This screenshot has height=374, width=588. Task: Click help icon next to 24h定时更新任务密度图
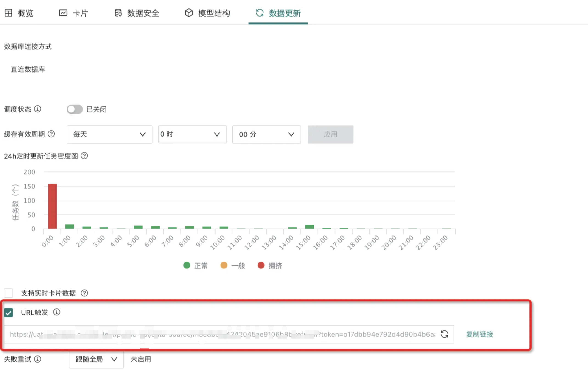pyautogui.click(x=84, y=156)
